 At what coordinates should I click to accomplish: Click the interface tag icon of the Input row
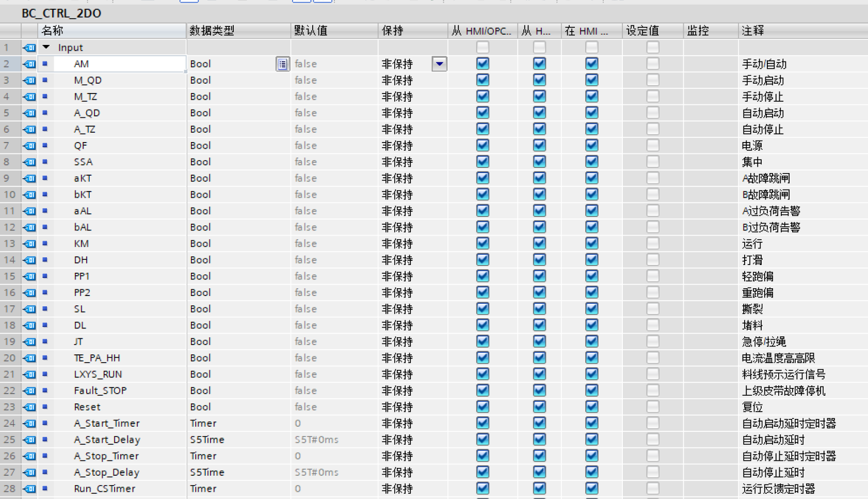click(29, 48)
